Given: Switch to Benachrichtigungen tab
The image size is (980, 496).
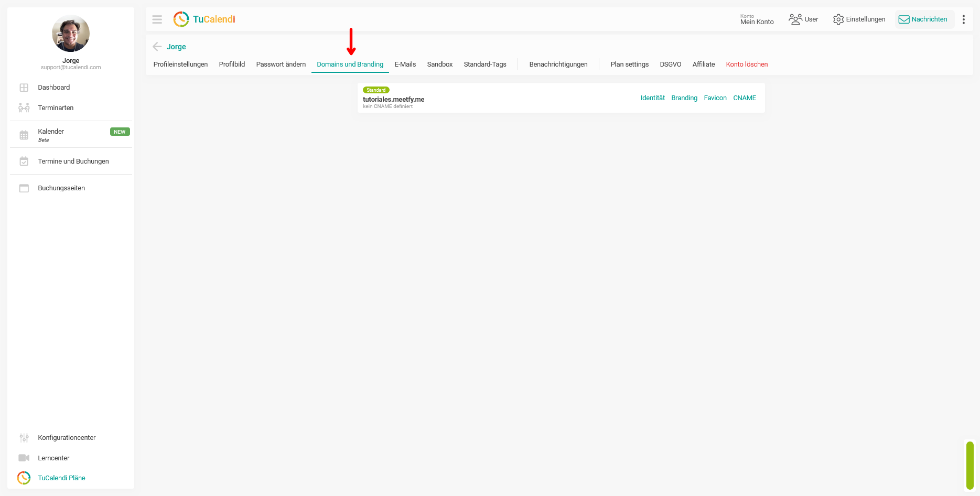Looking at the screenshot, I should (x=558, y=64).
